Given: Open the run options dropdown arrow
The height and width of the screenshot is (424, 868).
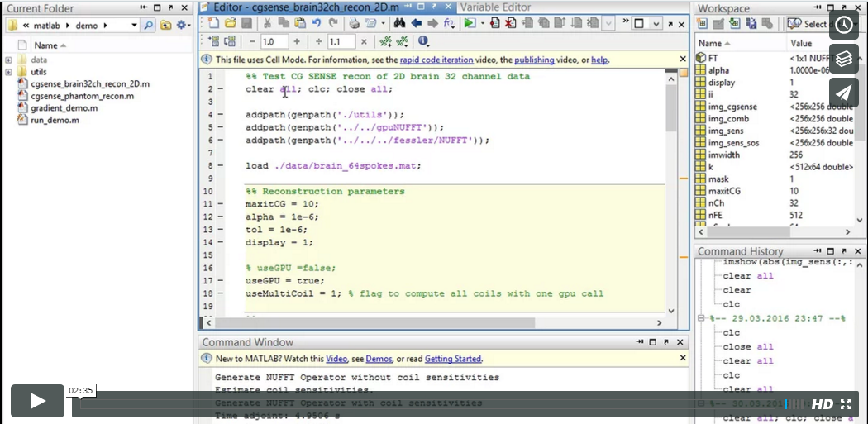Looking at the screenshot, I should [482, 23].
